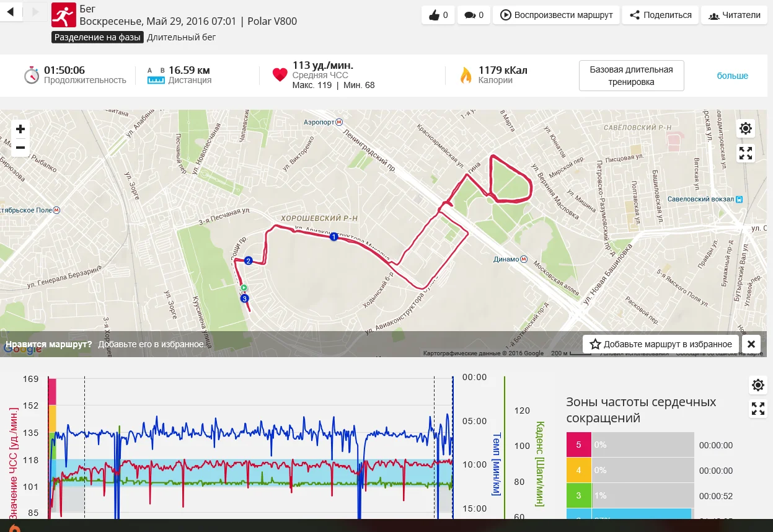Click Воспроизвести маршрут playback button

(557, 15)
